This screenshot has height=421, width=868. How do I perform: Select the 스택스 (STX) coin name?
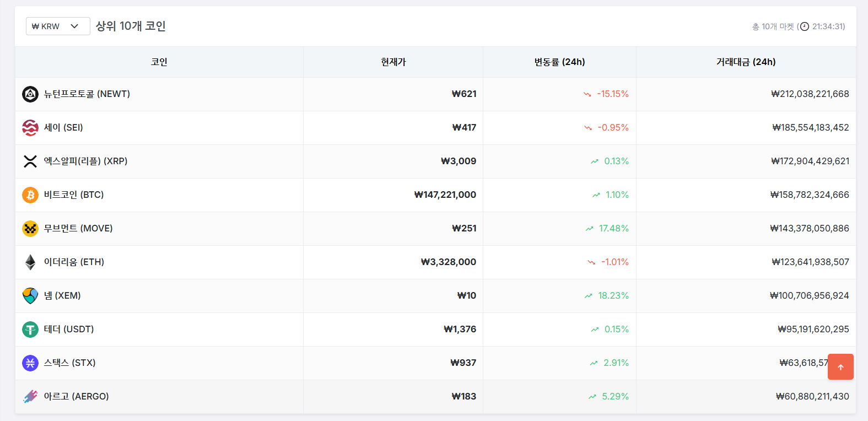click(70, 363)
